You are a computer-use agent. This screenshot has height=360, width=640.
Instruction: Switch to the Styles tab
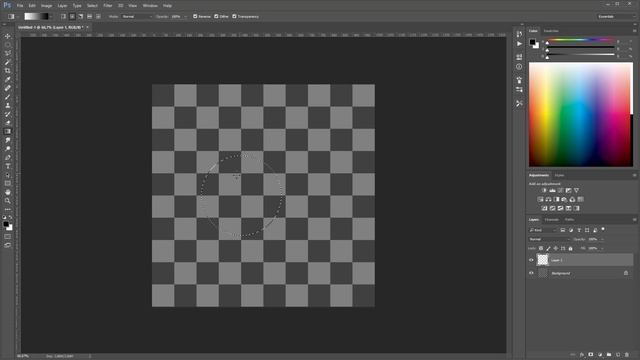pos(559,176)
